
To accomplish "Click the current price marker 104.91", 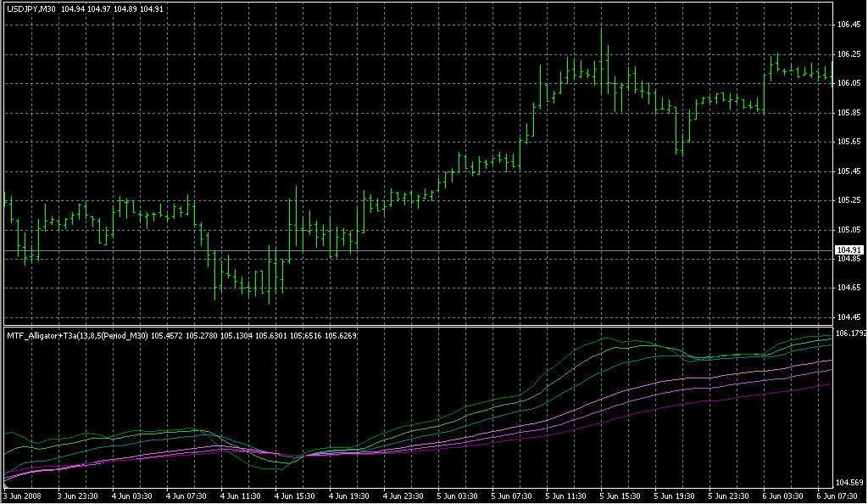I will pos(849,249).
